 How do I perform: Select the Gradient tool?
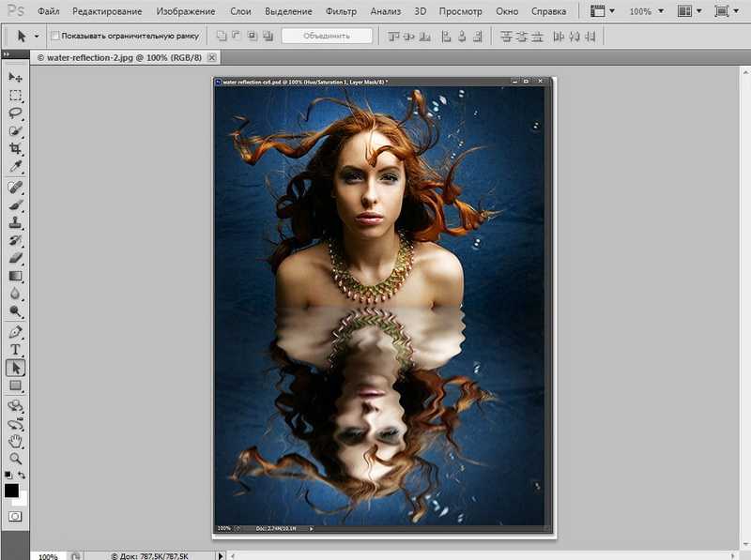[15, 276]
